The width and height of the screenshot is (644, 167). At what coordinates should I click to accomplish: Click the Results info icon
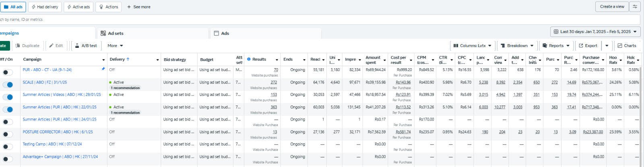249,59
